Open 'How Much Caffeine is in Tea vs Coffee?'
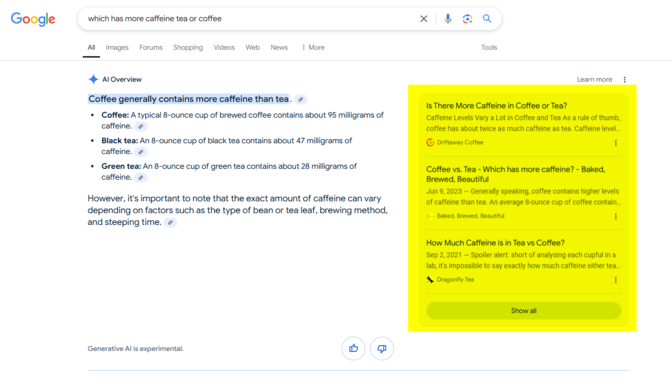 (495, 243)
